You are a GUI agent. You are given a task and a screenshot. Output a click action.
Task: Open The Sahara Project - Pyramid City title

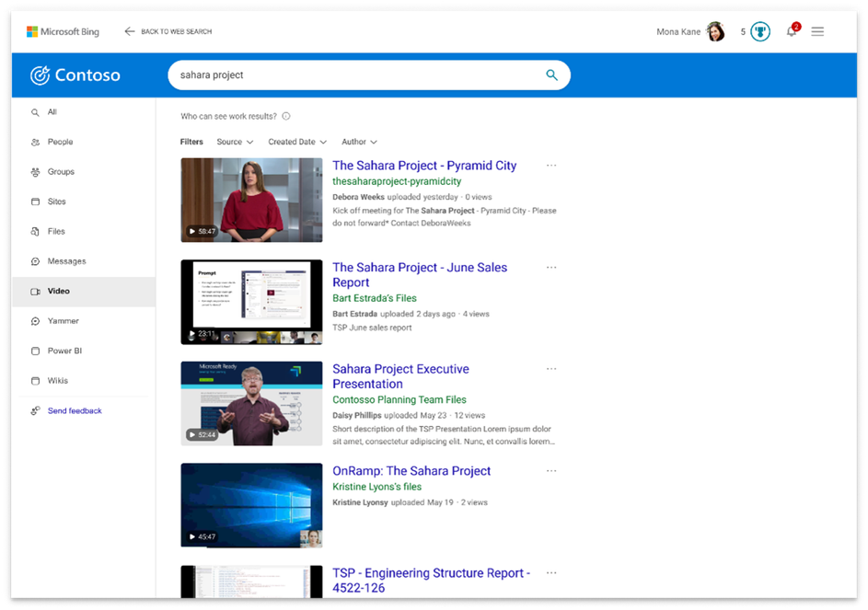424,166
